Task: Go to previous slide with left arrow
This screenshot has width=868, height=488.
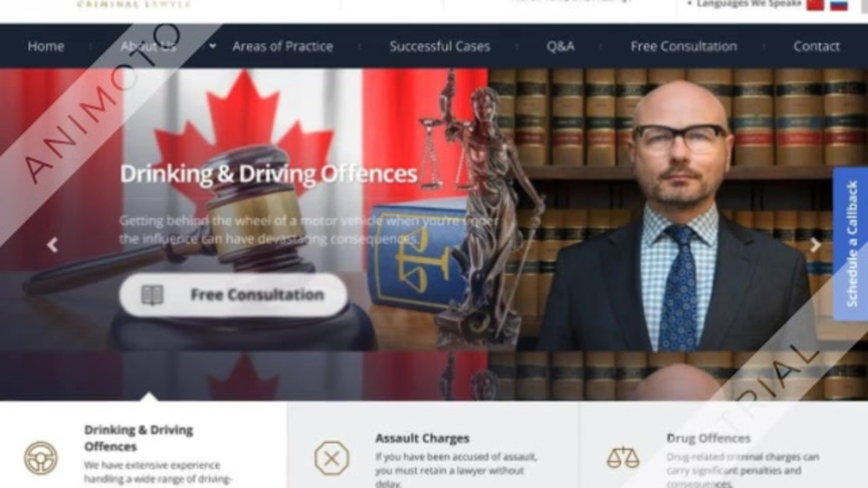Action: point(52,245)
